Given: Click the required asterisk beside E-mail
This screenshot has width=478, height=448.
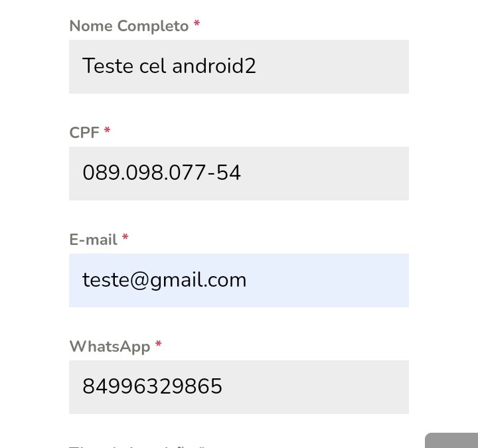Looking at the screenshot, I should coord(125,237).
